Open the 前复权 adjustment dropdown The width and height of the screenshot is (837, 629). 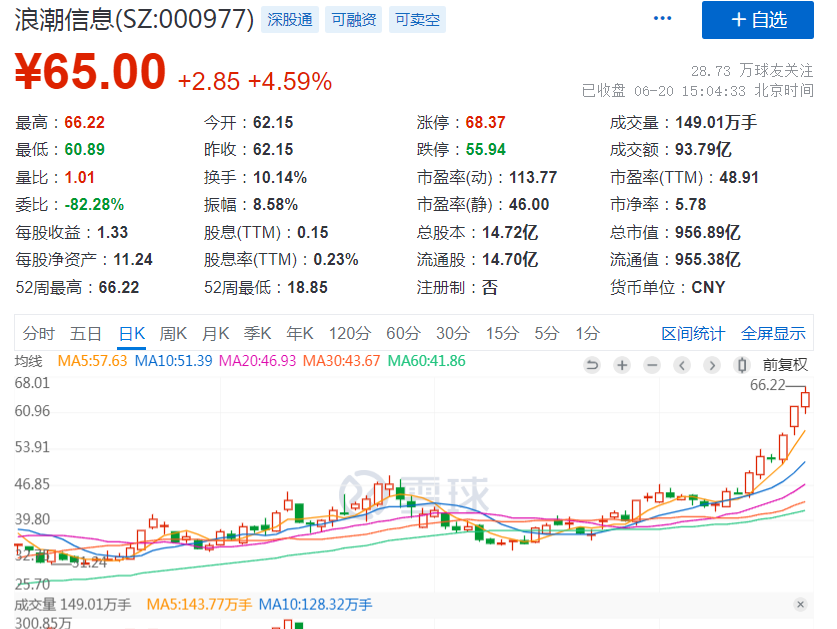tap(784, 365)
